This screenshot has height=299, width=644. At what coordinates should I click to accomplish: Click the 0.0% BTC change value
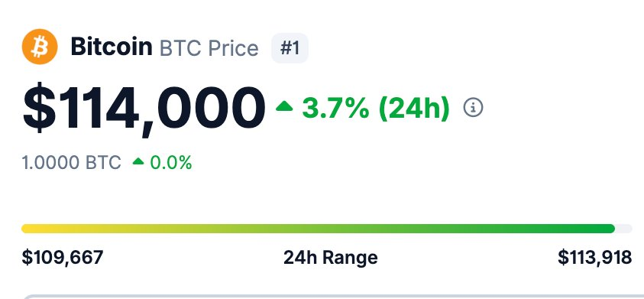point(171,162)
